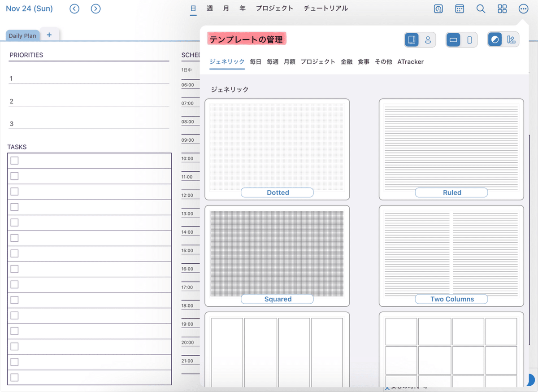Switch to the 年 year view

point(243,9)
